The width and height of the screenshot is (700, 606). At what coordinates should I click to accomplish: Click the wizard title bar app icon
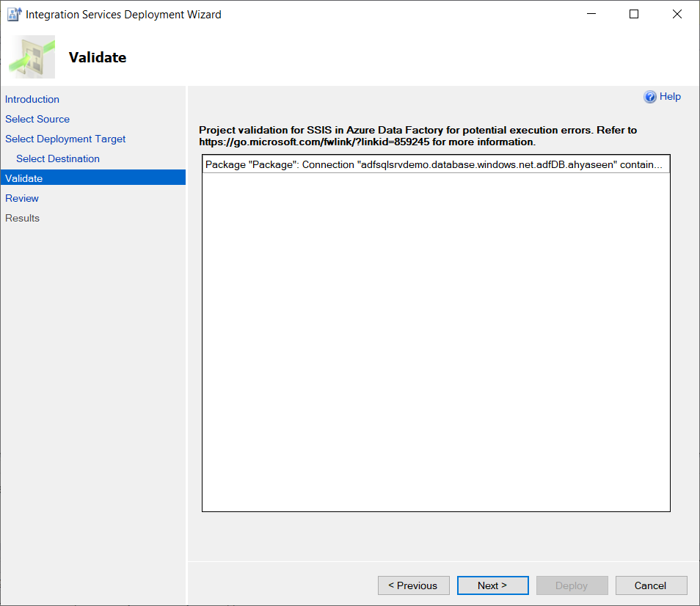coord(14,14)
